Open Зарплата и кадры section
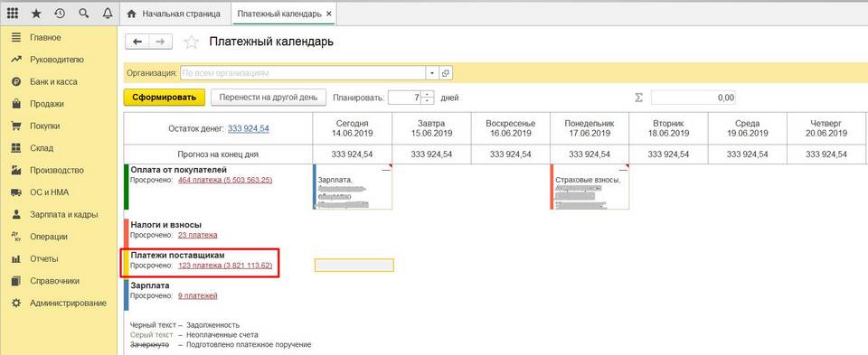The image size is (868, 355). 63,215
